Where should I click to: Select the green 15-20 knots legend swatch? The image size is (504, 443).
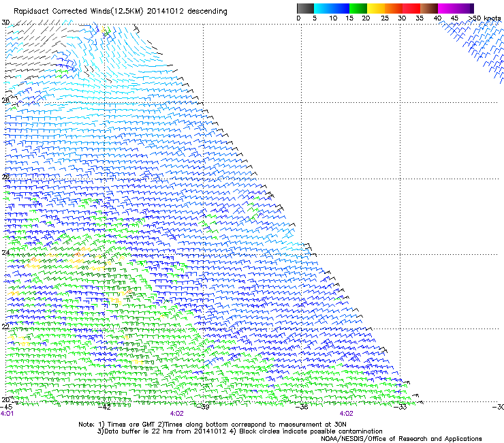358,8
